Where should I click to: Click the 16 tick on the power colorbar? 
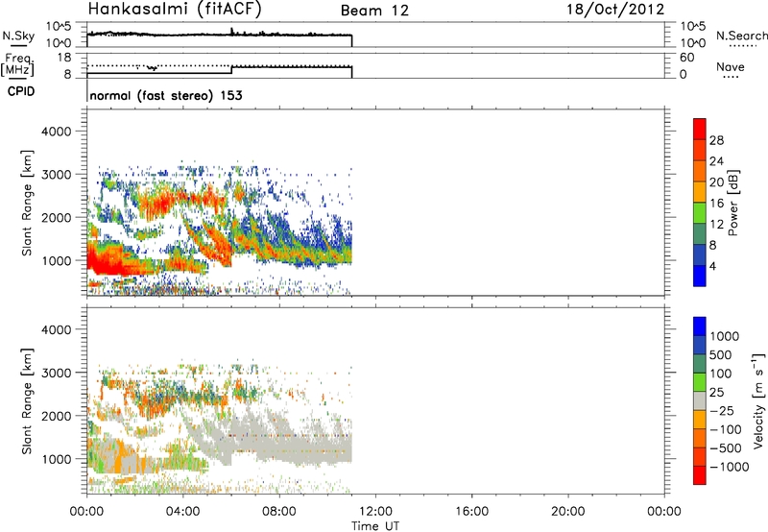click(716, 203)
